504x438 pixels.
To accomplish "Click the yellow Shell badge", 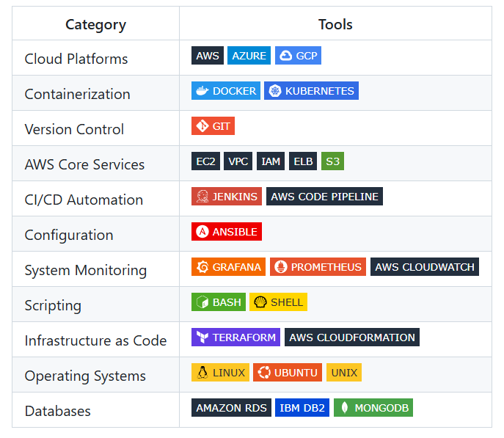I will [x=278, y=302].
